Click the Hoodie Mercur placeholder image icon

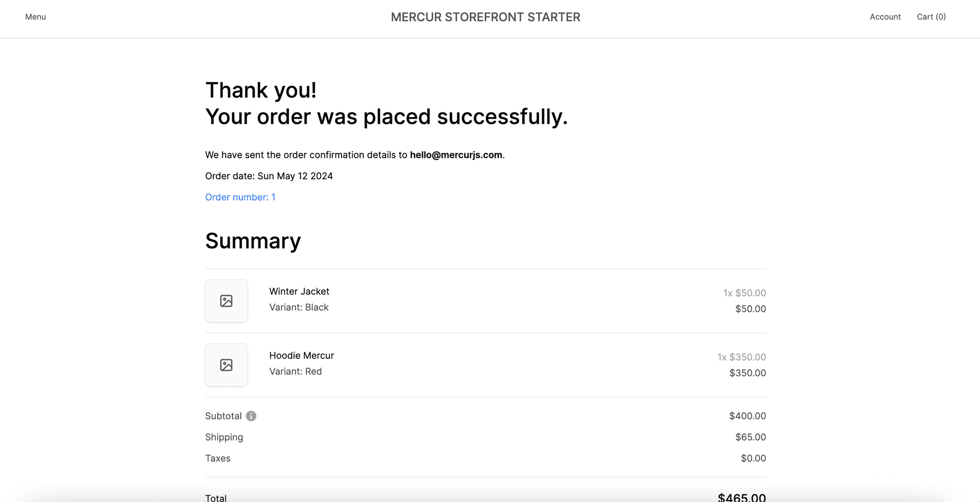pyautogui.click(x=226, y=365)
